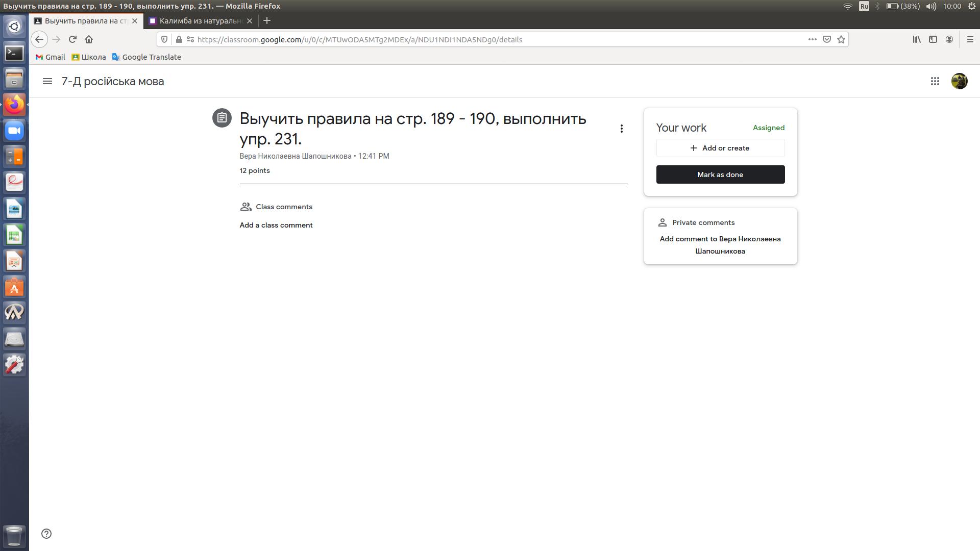Reload the current page
This screenshot has height=551, width=980.
point(72,39)
